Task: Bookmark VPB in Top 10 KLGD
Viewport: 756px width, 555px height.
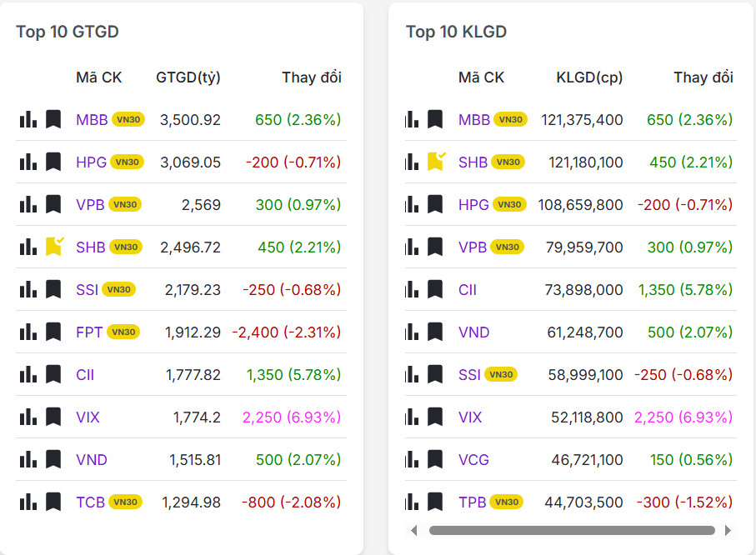Action: [x=435, y=247]
